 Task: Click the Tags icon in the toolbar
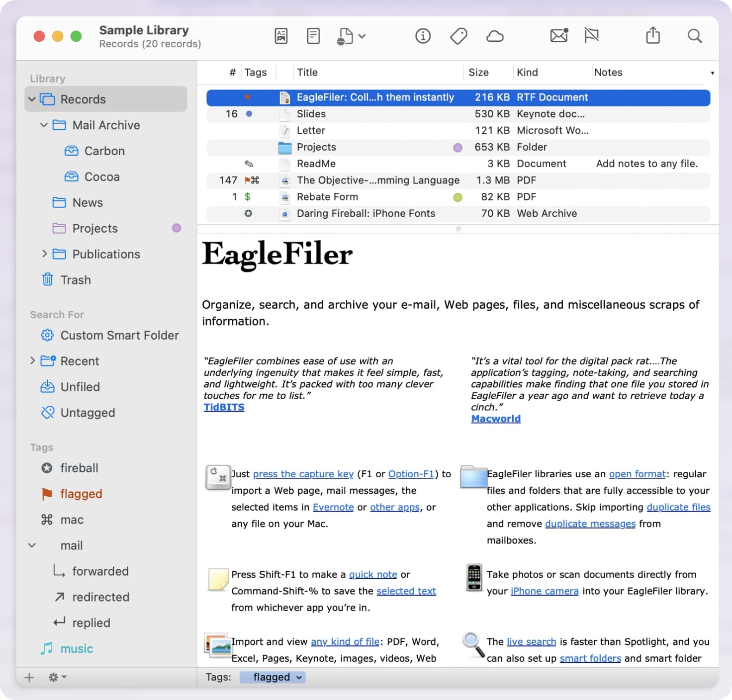(458, 35)
